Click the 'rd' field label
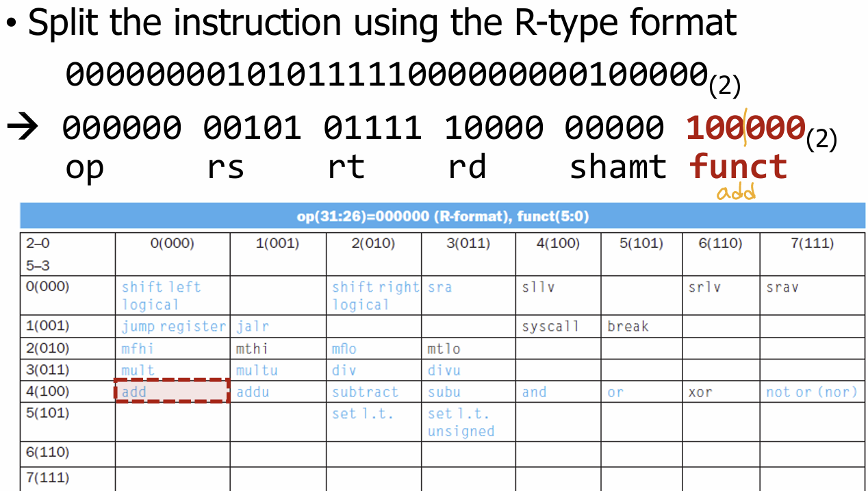 [467, 167]
